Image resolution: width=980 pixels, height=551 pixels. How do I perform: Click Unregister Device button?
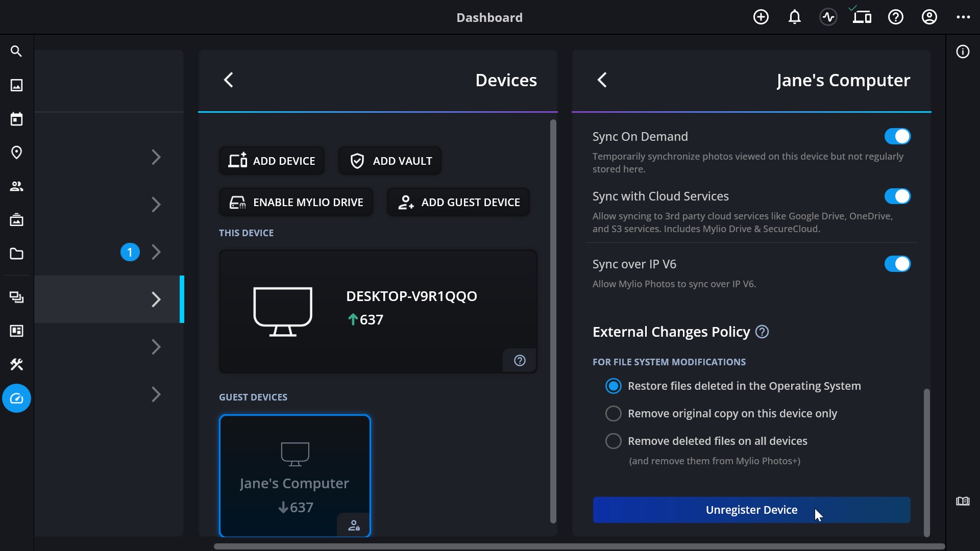tap(751, 510)
